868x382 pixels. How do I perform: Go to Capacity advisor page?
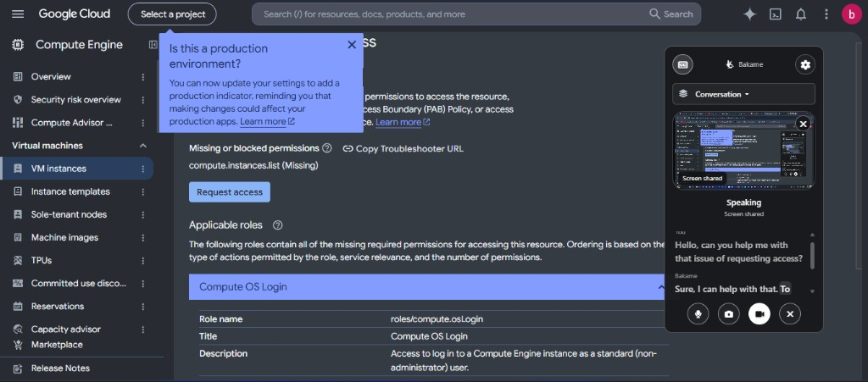(x=66, y=329)
